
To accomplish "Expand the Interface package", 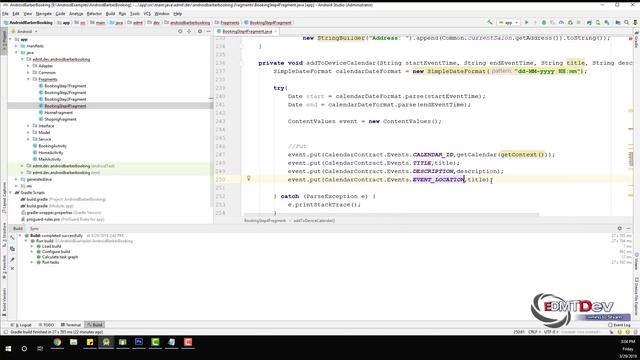I will point(29,126).
